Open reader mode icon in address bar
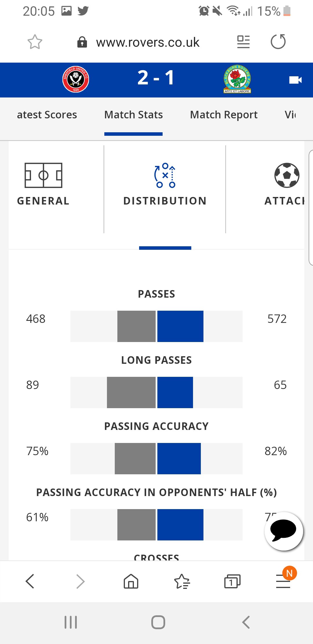The height and width of the screenshot is (644, 313). (243, 42)
